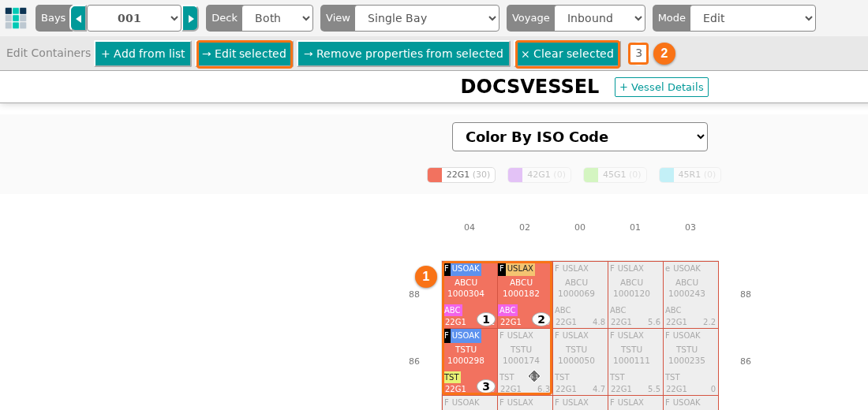Open the Deck dropdown showing Both
Viewport: 868px width, 410px height.
coord(277,18)
